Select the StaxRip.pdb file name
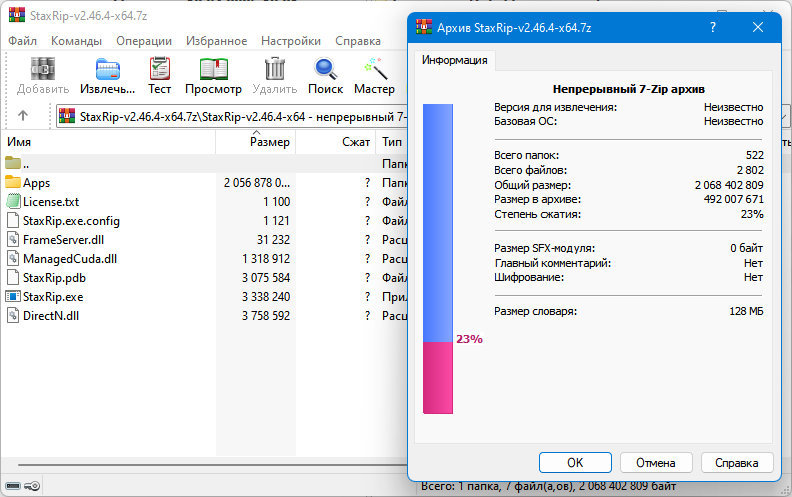The height and width of the screenshot is (497, 792). tap(54, 278)
